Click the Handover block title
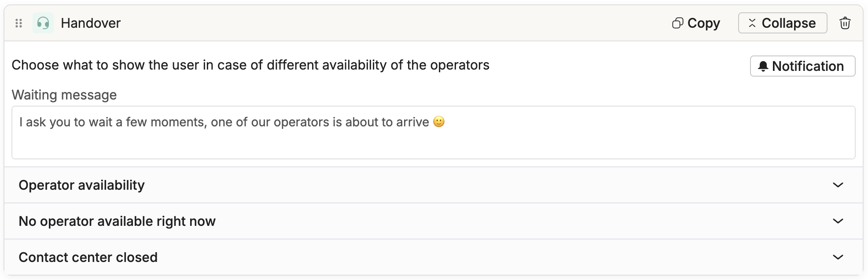The width and height of the screenshot is (868, 280). [91, 23]
